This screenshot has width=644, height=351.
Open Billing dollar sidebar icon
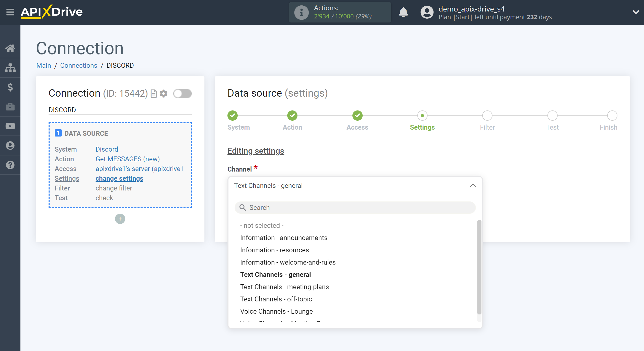(x=10, y=87)
